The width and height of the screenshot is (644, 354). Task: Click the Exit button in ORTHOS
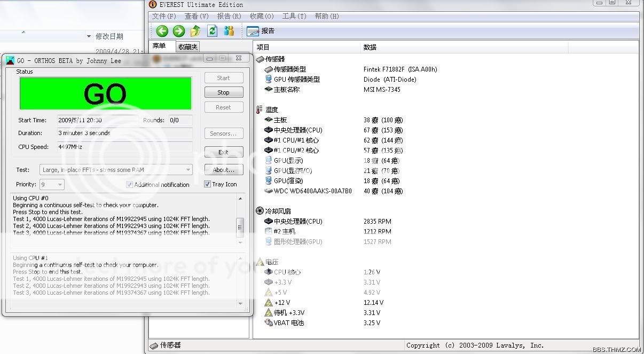click(223, 152)
